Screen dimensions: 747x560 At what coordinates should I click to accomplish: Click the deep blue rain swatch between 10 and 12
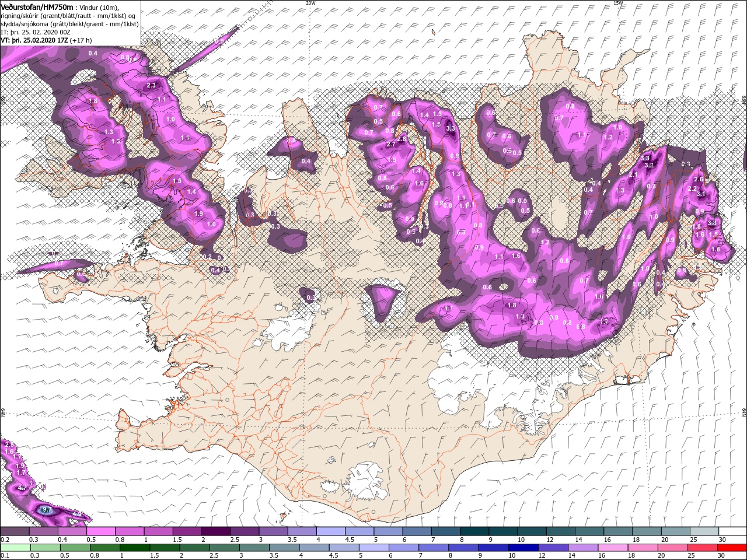[522, 548]
